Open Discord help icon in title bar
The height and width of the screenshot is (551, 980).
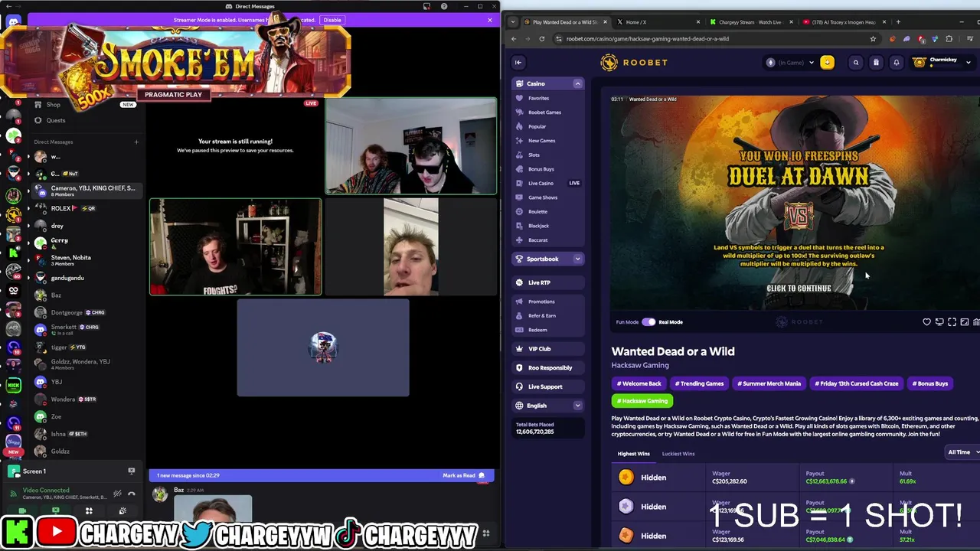tap(444, 7)
